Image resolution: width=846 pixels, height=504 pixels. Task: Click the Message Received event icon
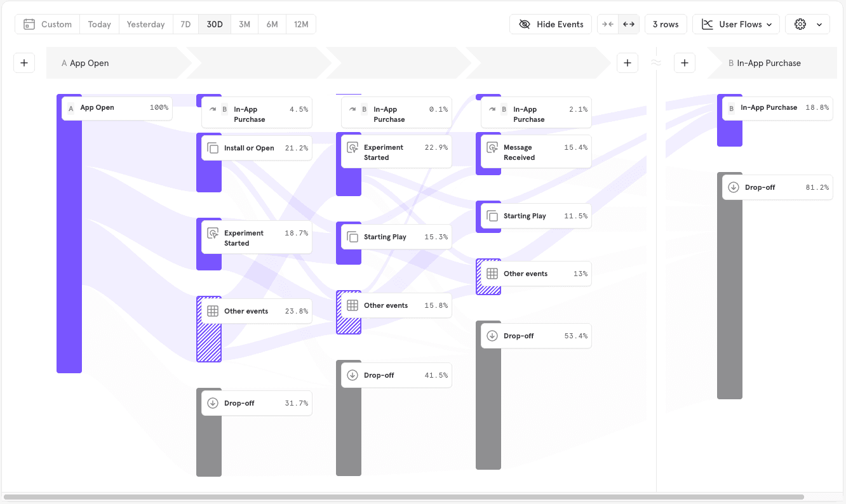492,148
